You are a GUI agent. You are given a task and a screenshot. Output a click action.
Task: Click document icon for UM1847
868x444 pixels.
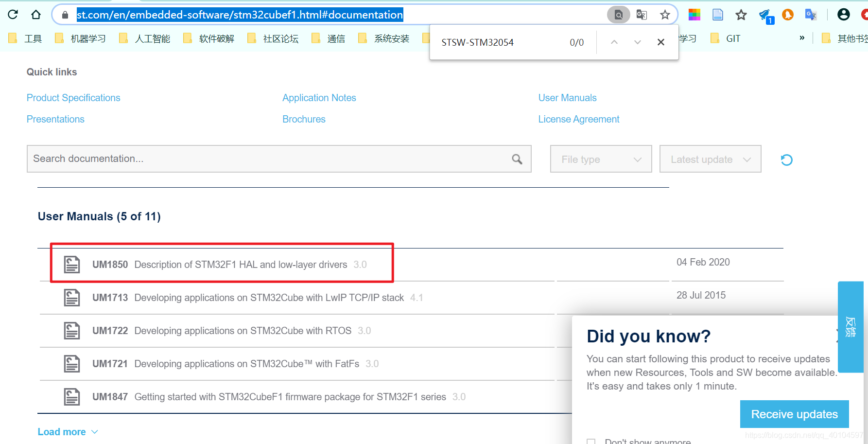tap(72, 397)
